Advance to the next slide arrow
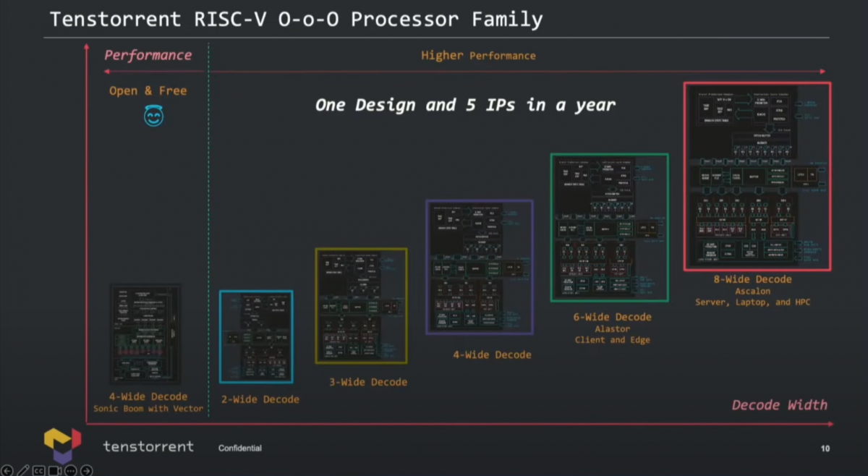 click(87, 470)
